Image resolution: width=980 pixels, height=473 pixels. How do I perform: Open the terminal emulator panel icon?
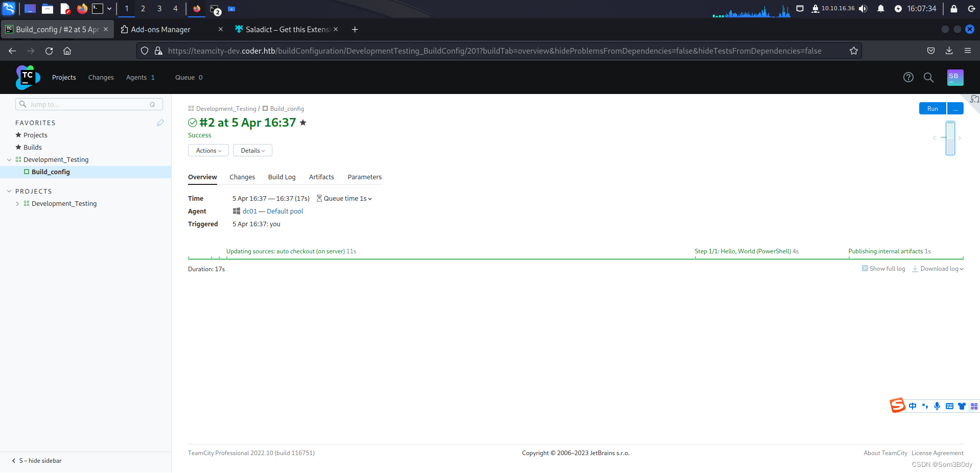coord(98,8)
